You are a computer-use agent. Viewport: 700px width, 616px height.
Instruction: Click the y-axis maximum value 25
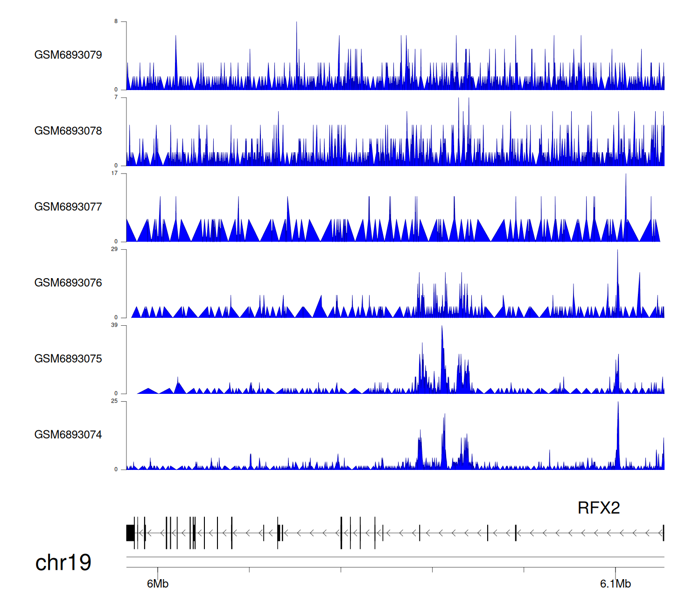[x=114, y=401]
